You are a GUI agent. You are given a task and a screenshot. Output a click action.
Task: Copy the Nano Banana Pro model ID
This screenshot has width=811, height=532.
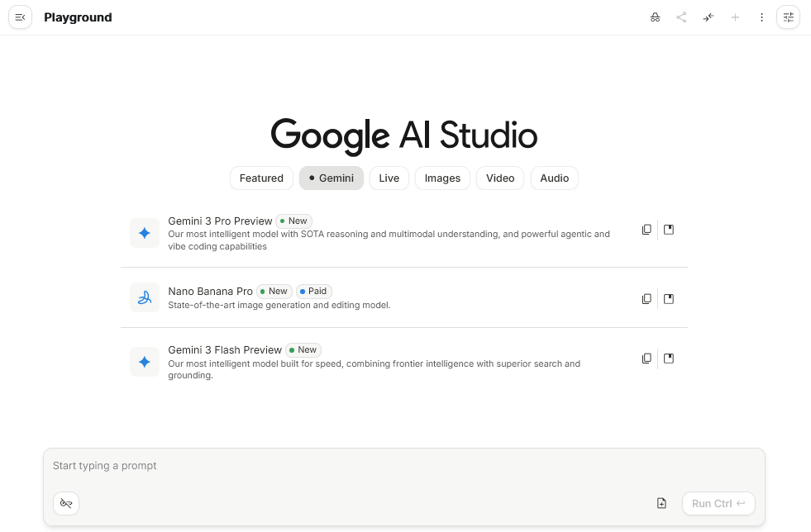click(x=646, y=298)
